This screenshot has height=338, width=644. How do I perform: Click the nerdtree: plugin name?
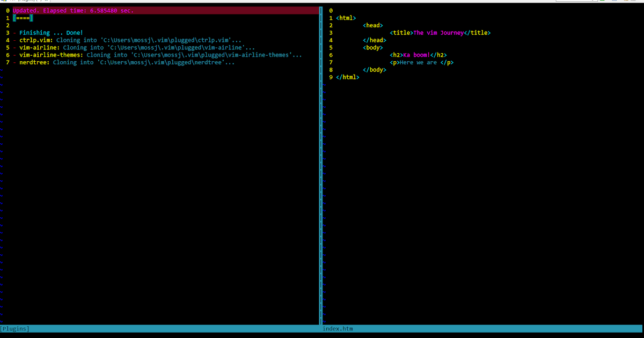coord(34,63)
